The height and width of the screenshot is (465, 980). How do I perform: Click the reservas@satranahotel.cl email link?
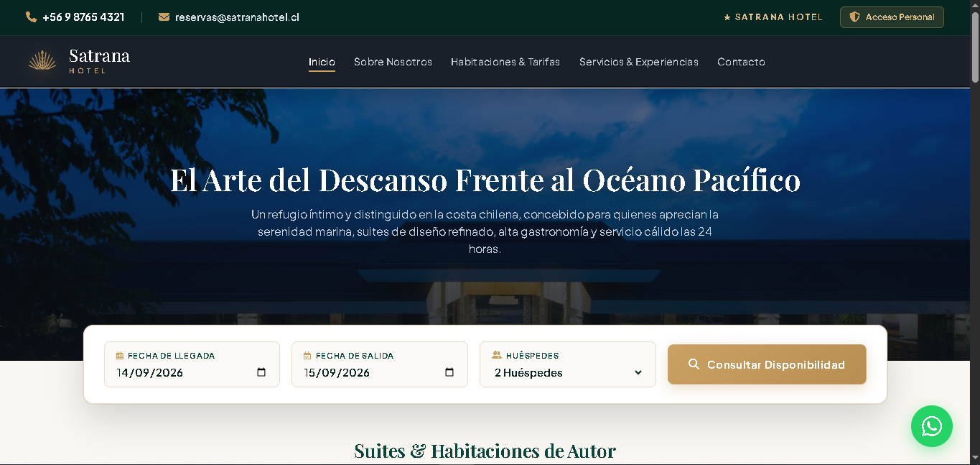(x=237, y=17)
